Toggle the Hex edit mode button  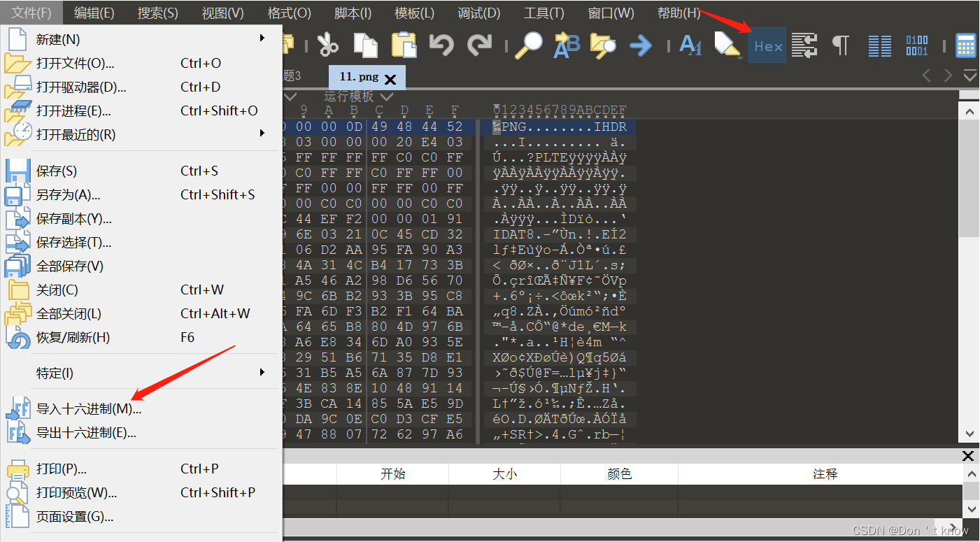pyautogui.click(x=767, y=45)
